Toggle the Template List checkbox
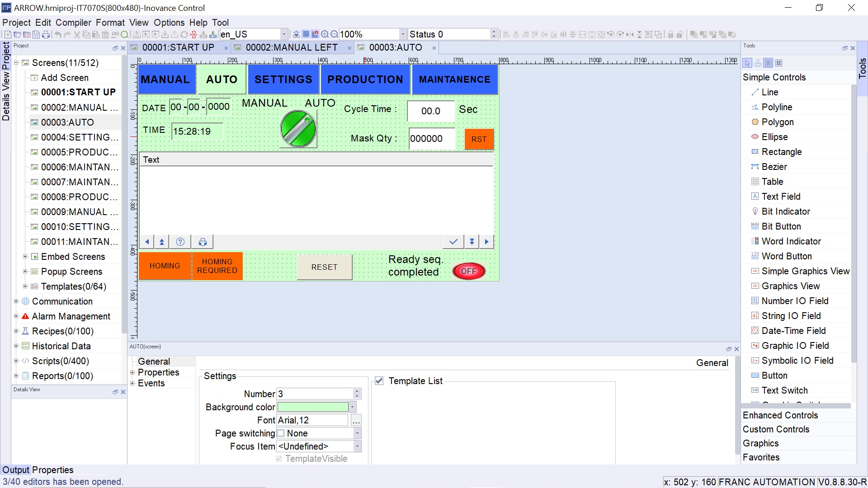 pos(379,381)
